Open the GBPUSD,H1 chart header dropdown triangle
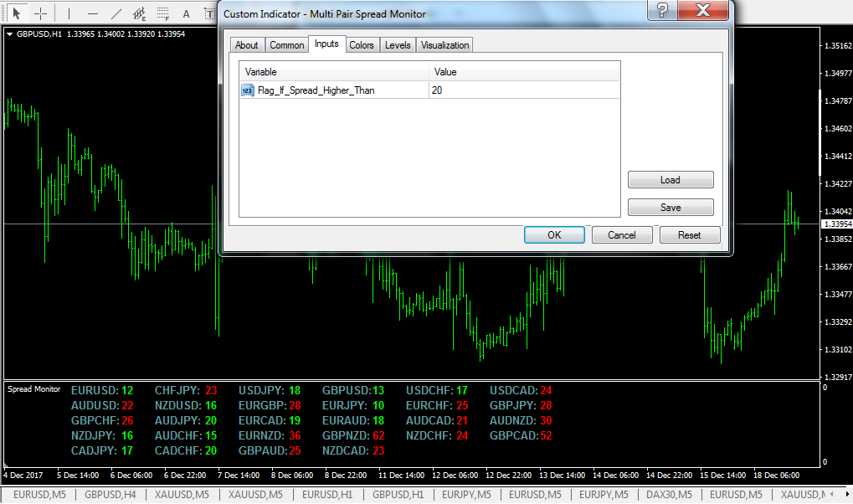 10,33
